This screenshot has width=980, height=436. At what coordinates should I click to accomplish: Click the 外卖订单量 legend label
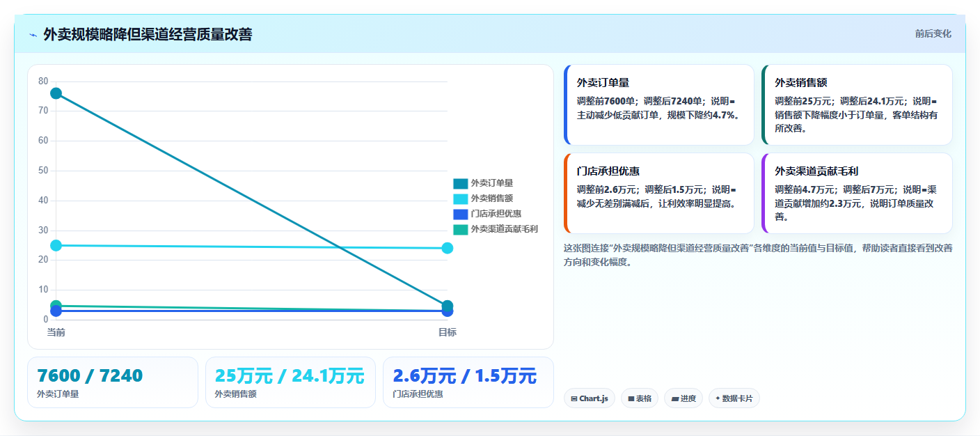click(492, 183)
